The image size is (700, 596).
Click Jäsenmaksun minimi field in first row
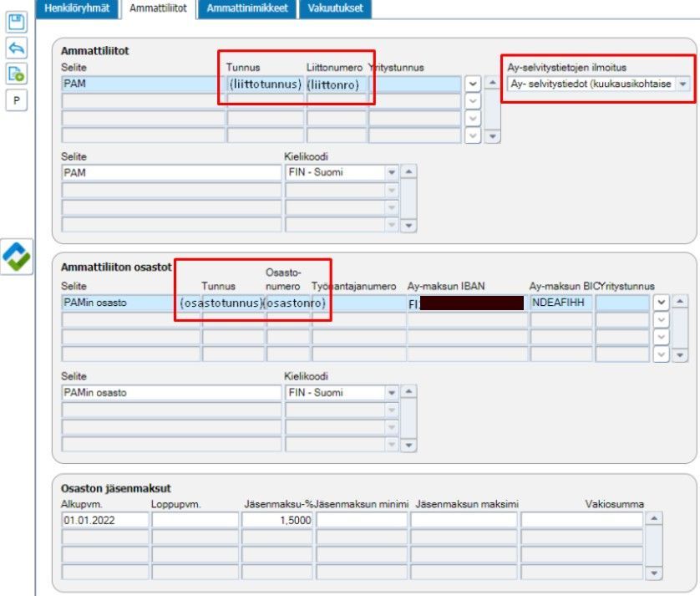(362, 520)
